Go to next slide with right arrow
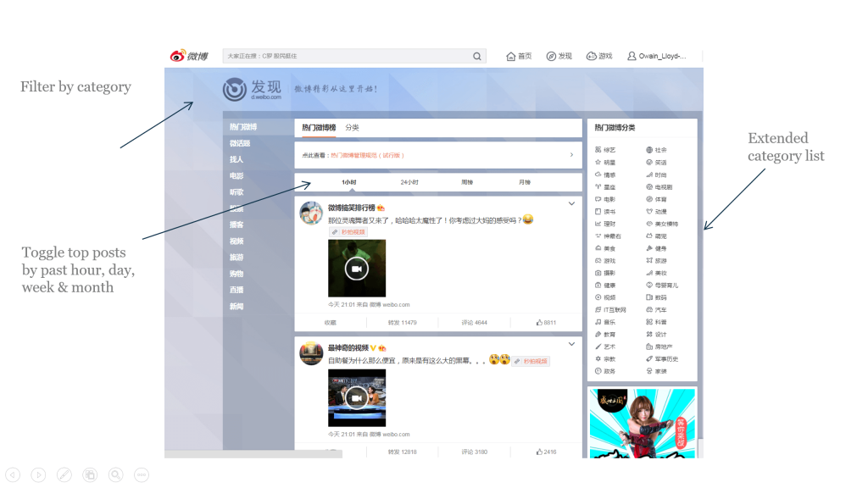This screenshot has height=488, width=868. coord(38,474)
